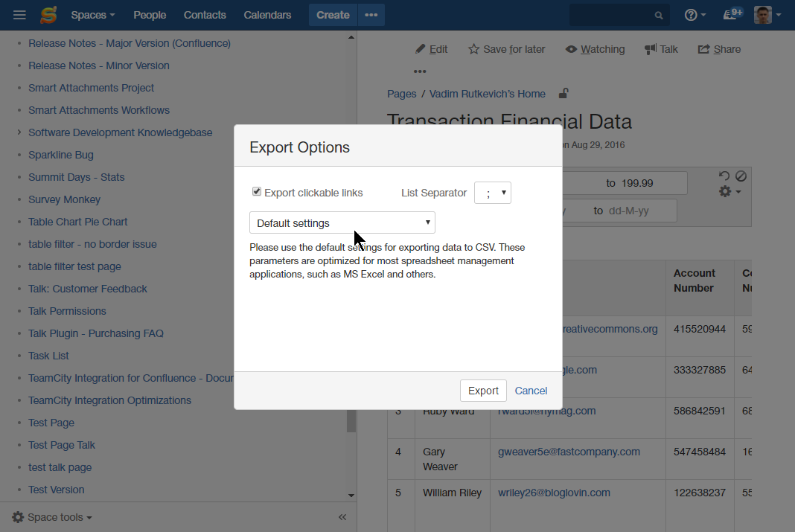The image size is (795, 532).
Task: Open the List Separator dropdown
Action: click(x=492, y=193)
